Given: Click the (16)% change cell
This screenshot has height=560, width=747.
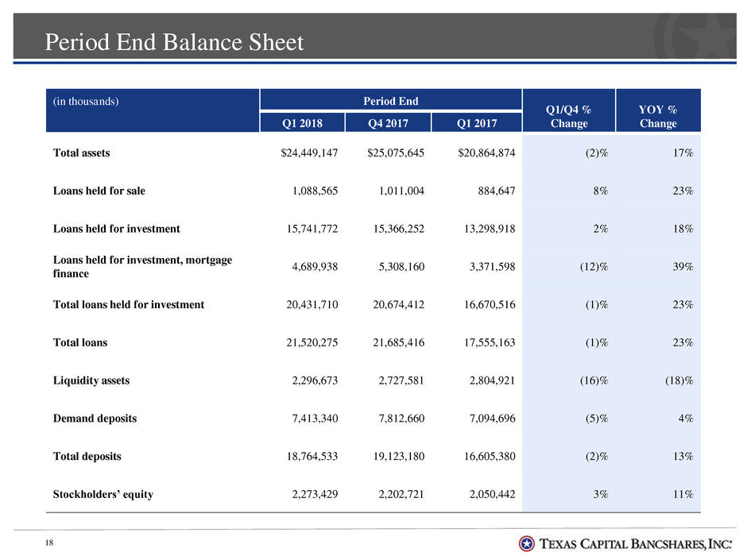Looking at the screenshot, I should coord(594,380).
